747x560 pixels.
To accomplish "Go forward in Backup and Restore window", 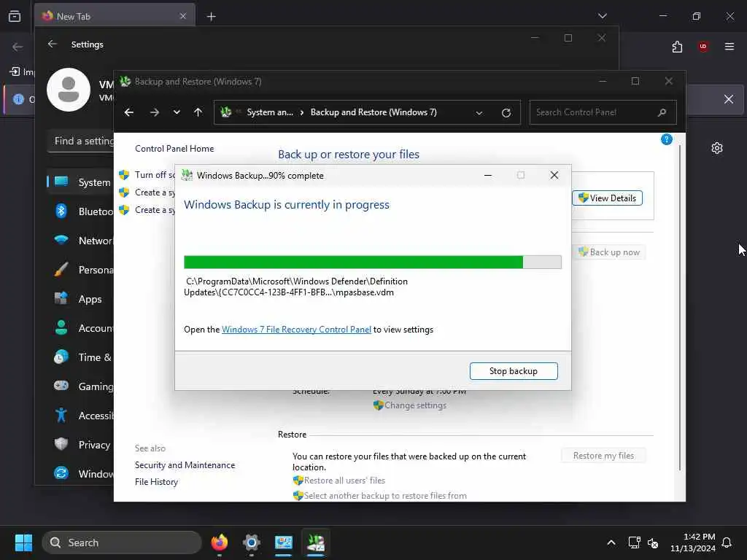I will 155,112.
